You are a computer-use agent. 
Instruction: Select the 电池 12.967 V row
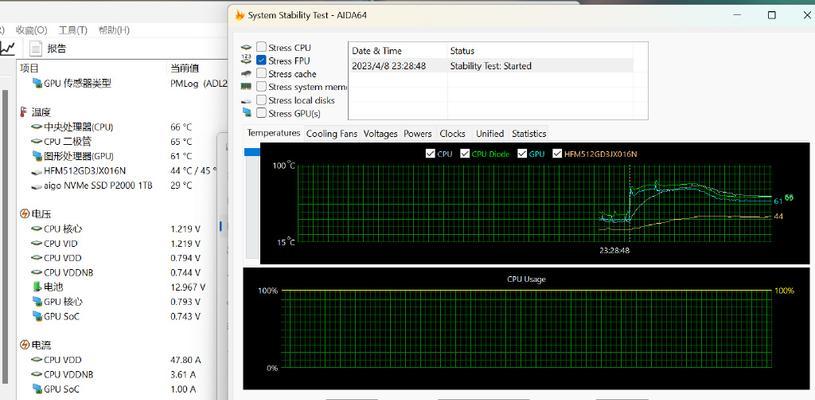[x=123, y=287]
